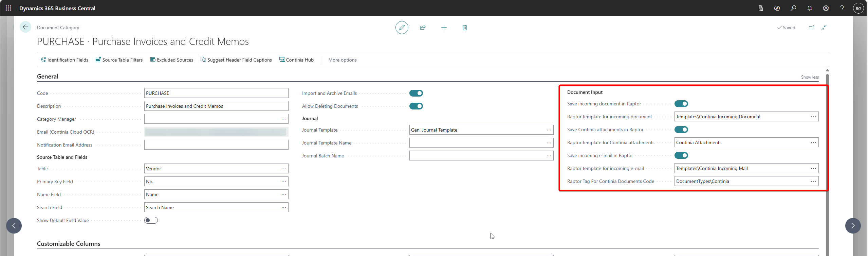Enable Show Default Field Value toggle
The width and height of the screenshot is (868, 256).
coord(151,220)
